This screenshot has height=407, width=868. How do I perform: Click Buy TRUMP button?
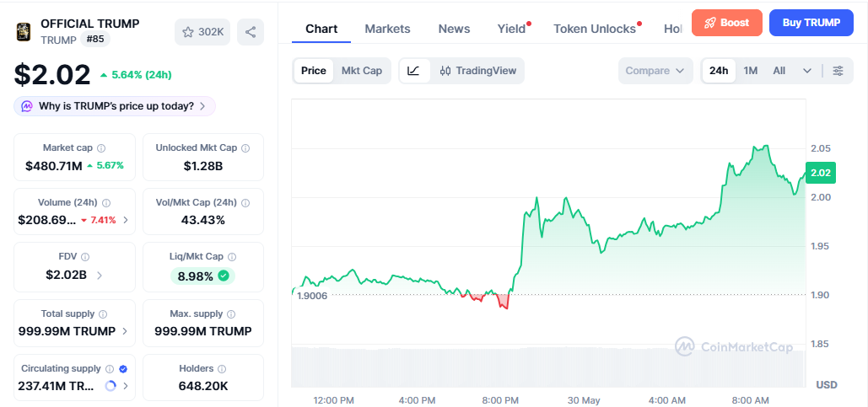click(x=811, y=23)
